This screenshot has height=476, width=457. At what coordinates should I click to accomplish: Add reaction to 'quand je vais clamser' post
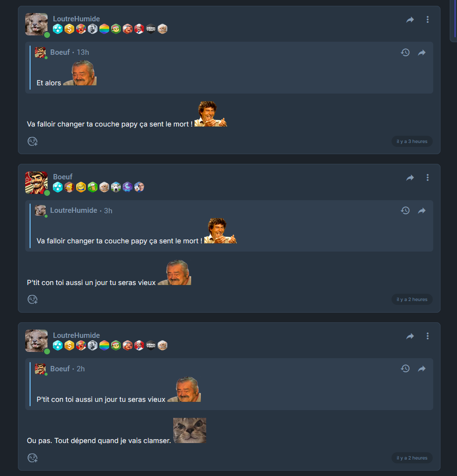point(33,458)
